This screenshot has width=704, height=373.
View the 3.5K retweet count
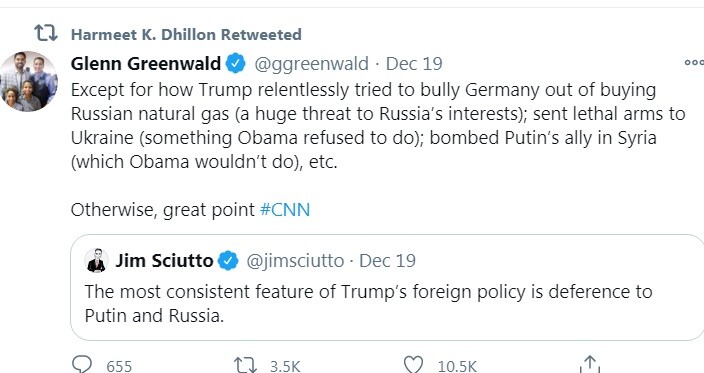coord(285,366)
